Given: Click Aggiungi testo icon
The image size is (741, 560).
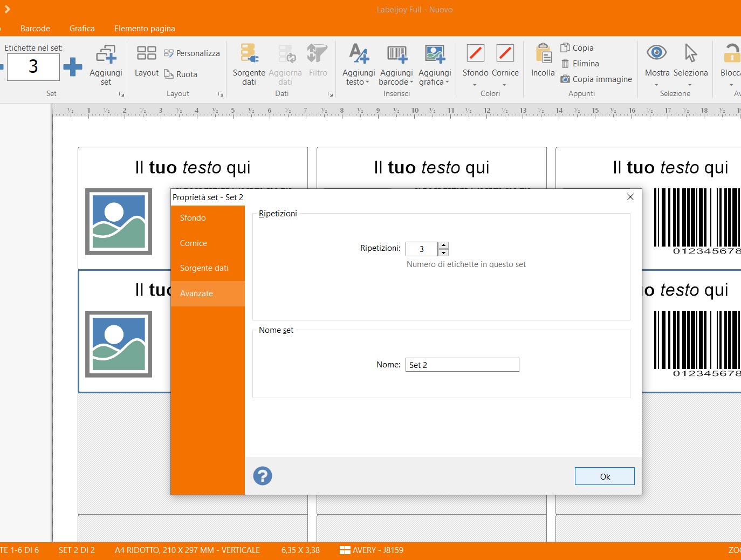Looking at the screenshot, I should click(x=359, y=53).
